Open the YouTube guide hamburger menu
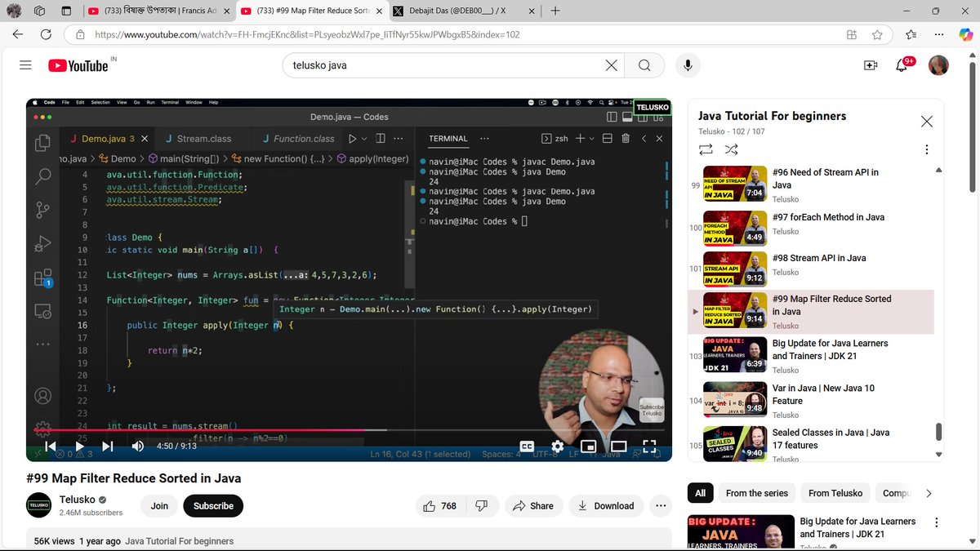 [x=25, y=65]
